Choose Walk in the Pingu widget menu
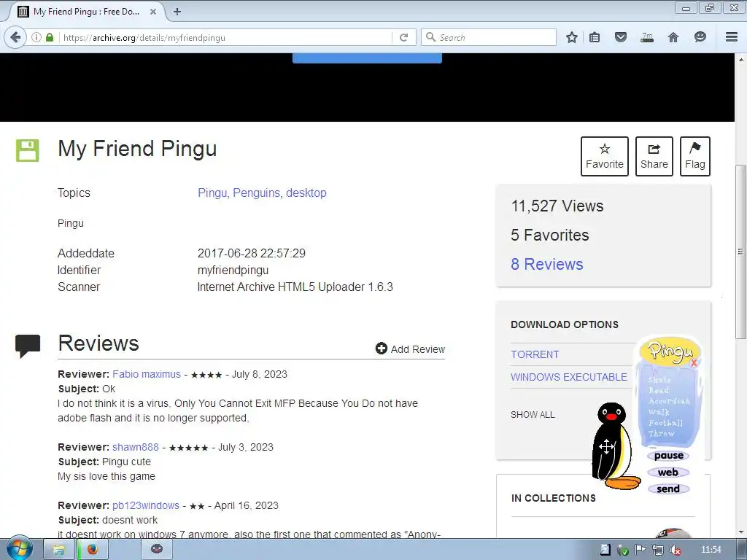The width and height of the screenshot is (747, 560). click(659, 412)
